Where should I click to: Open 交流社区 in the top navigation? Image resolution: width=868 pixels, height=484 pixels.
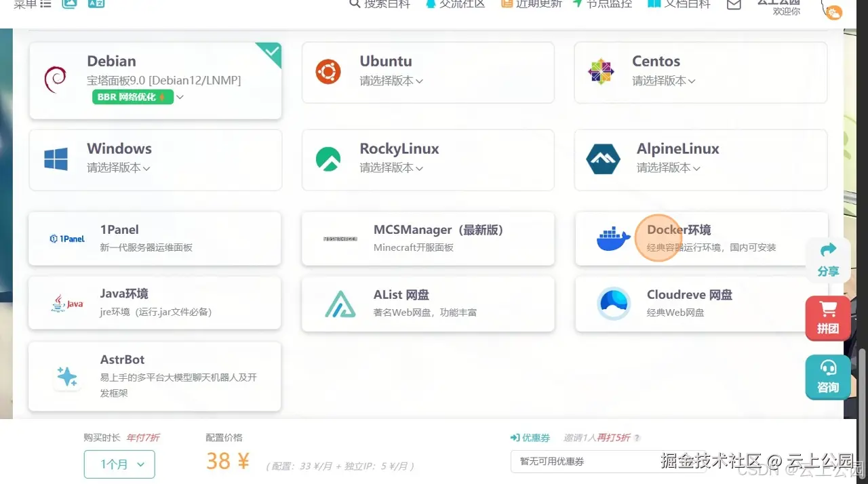point(455,4)
